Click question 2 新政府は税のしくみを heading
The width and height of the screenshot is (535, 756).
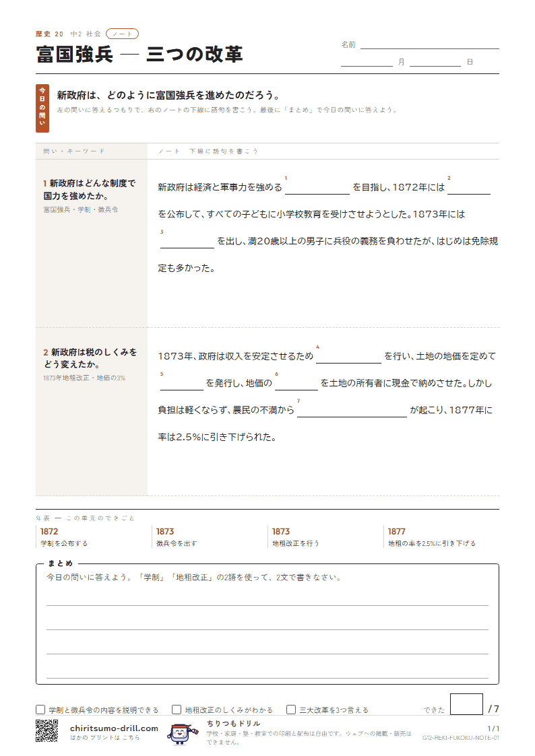click(x=90, y=358)
